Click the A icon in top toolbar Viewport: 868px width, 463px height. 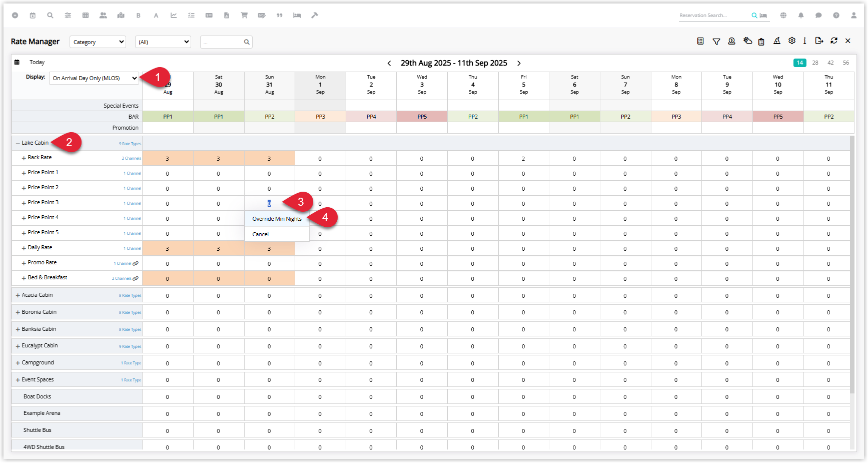(x=156, y=16)
